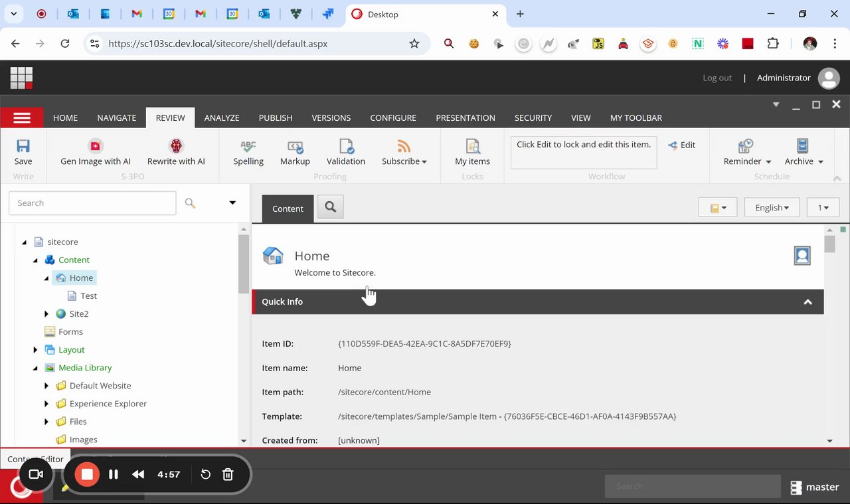Go to the VERSIONS ribbon tab
The height and width of the screenshot is (504, 850).
click(x=331, y=118)
